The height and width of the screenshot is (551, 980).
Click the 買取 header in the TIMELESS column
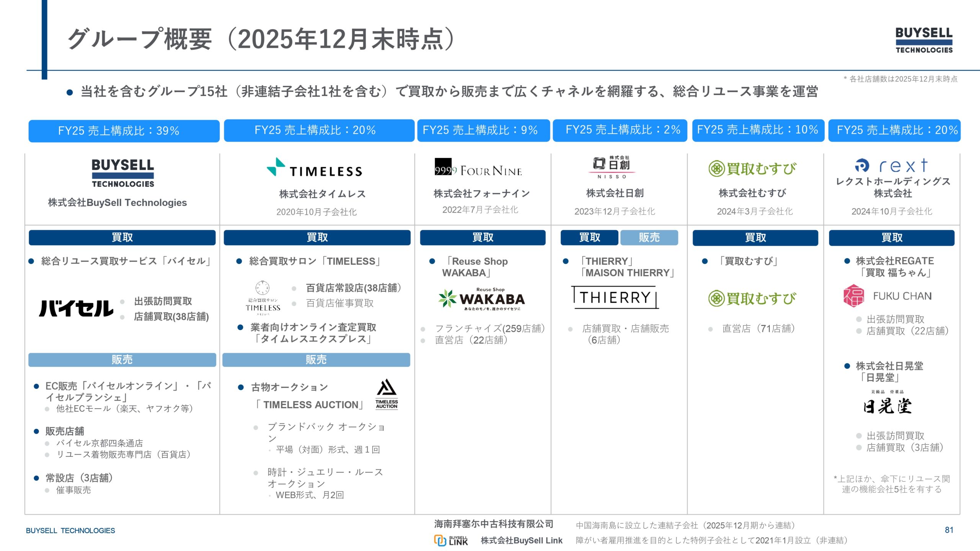[317, 237]
